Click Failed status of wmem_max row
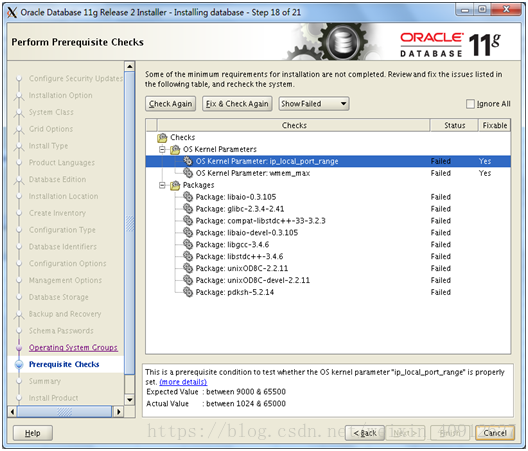This screenshot has width=528, height=451. 440,173
